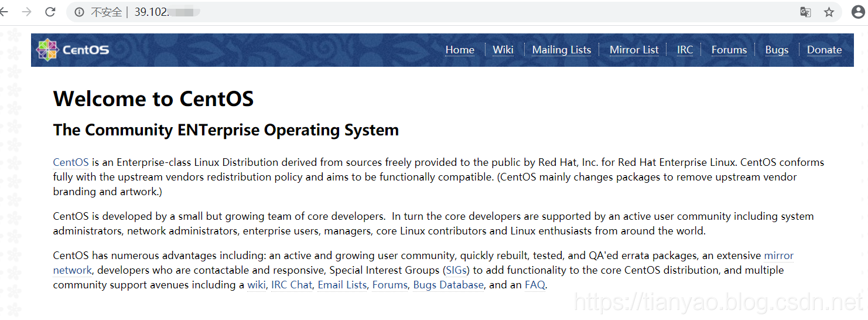Viewport: 868px width, 320px height.
Task: Follow the wiki link in last paragraph
Action: [x=257, y=285]
